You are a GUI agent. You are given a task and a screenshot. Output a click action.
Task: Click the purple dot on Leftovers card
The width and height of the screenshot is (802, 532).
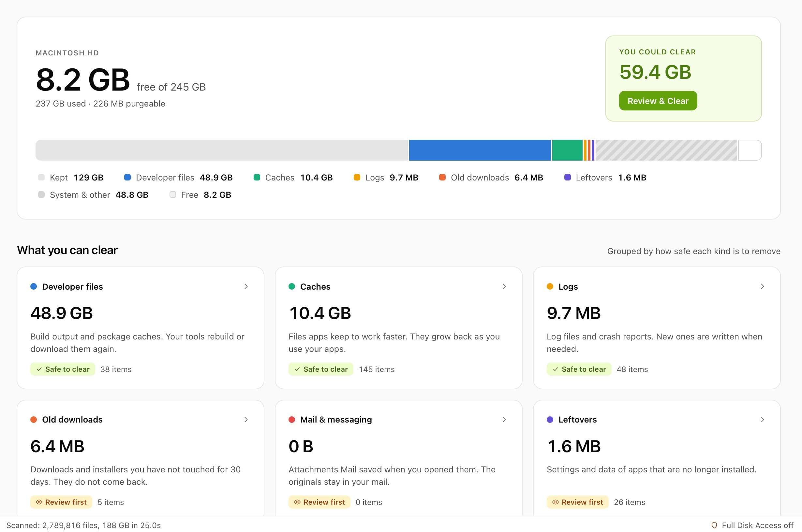(550, 420)
